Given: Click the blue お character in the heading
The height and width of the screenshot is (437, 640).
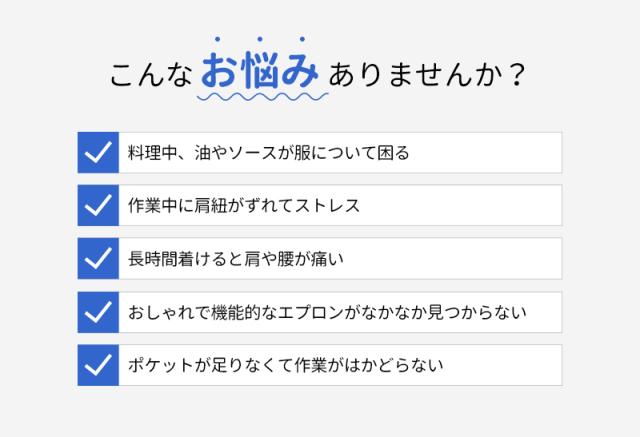Looking at the screenshot, I should tap(219, 73).
